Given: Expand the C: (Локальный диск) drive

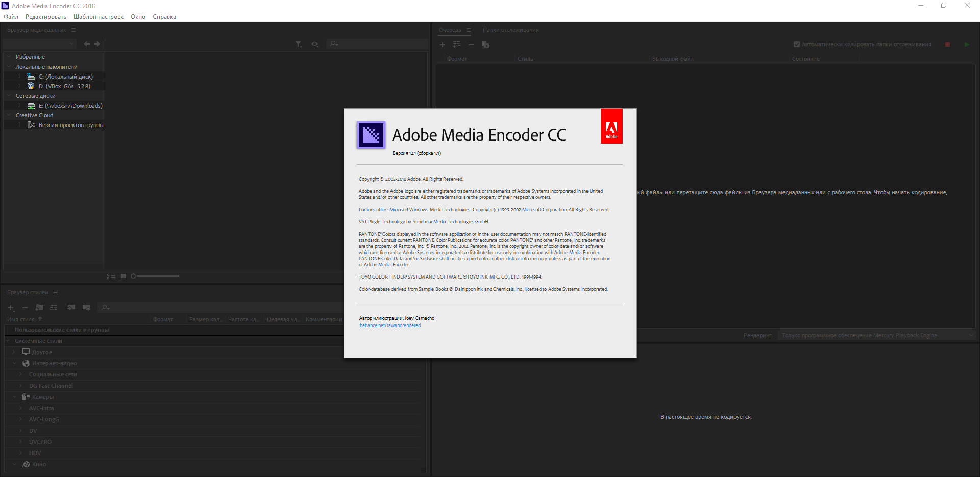Looking at the screenshot, I should pos(20,76).
